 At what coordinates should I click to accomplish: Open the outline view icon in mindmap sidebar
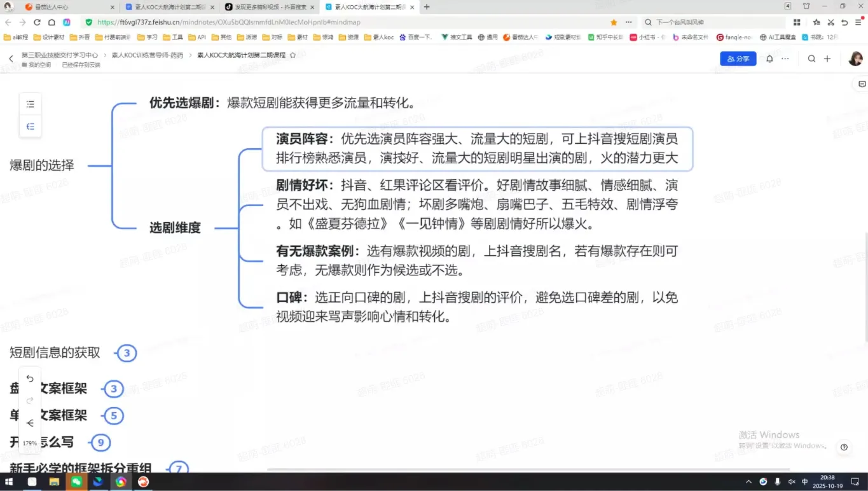pyautogui.click(x=30, y=104)
